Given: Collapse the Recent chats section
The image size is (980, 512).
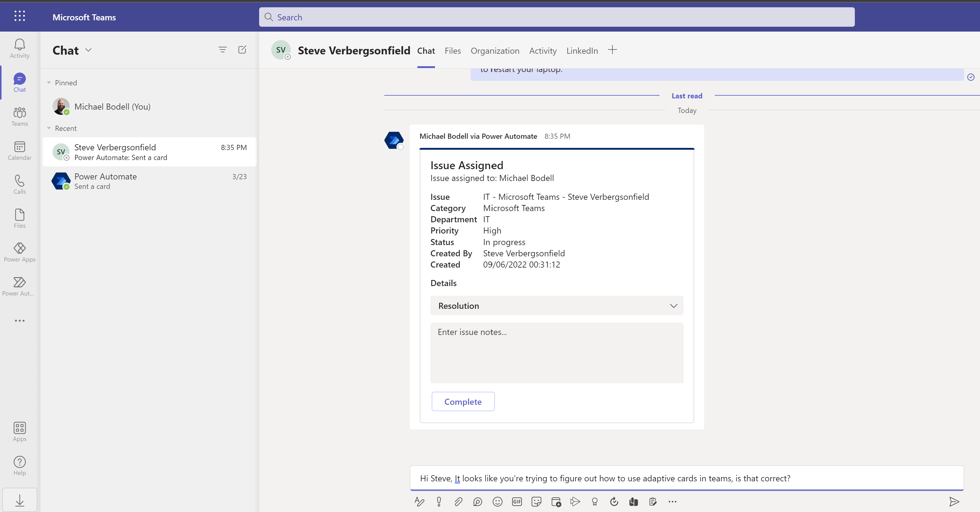Looking at the screenshot, I should coord(49,128).
